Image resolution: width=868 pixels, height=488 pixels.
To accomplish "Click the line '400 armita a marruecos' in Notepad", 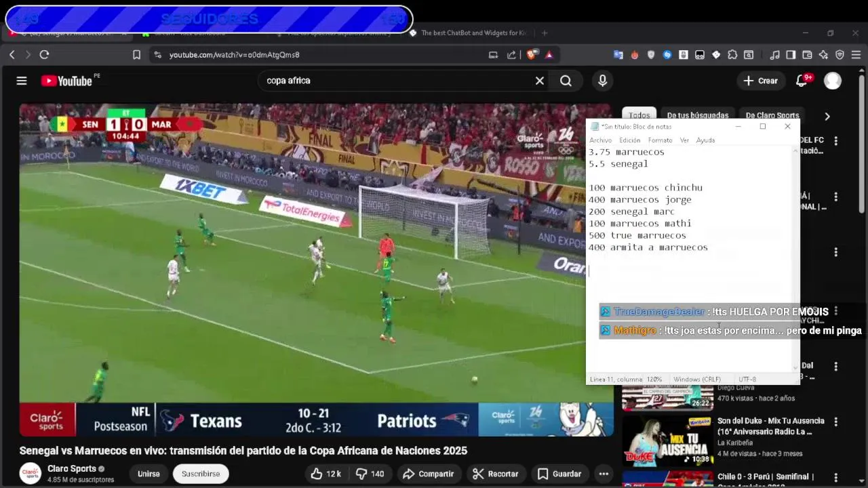I will (648, 248).
